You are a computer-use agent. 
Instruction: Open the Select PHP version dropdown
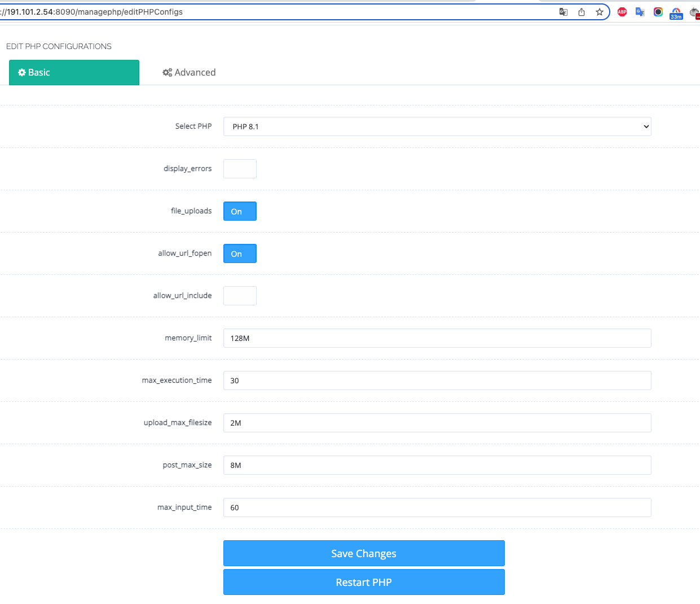(x=437, y=126)
